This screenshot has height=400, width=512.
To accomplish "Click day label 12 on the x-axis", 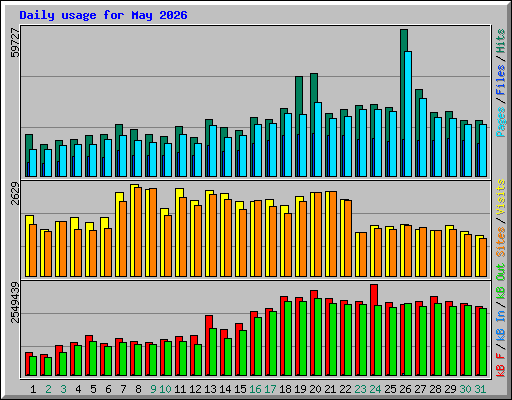I will pyautogui.click(x=195, y=389).
